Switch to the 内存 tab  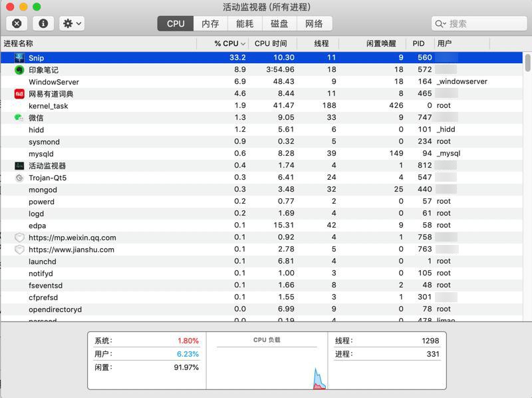coord(210,24)
